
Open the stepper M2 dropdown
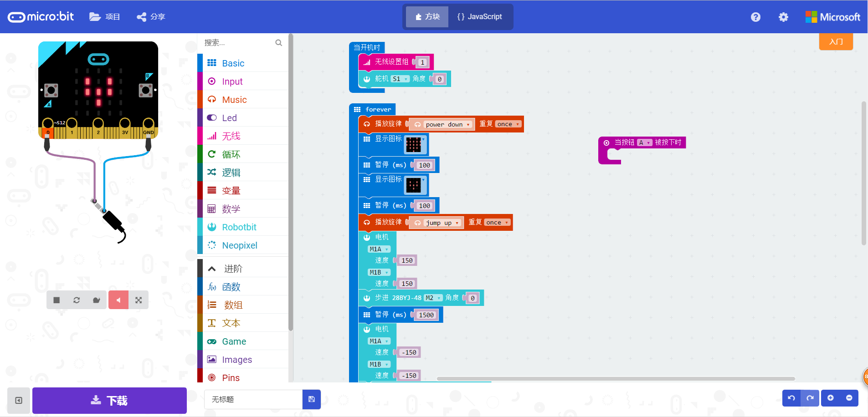[433, 298]
